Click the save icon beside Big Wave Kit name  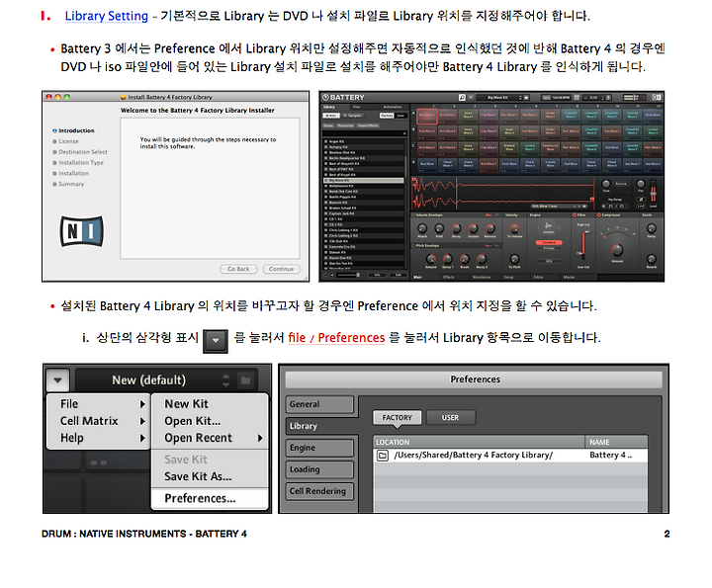click(x=526, y=98)
